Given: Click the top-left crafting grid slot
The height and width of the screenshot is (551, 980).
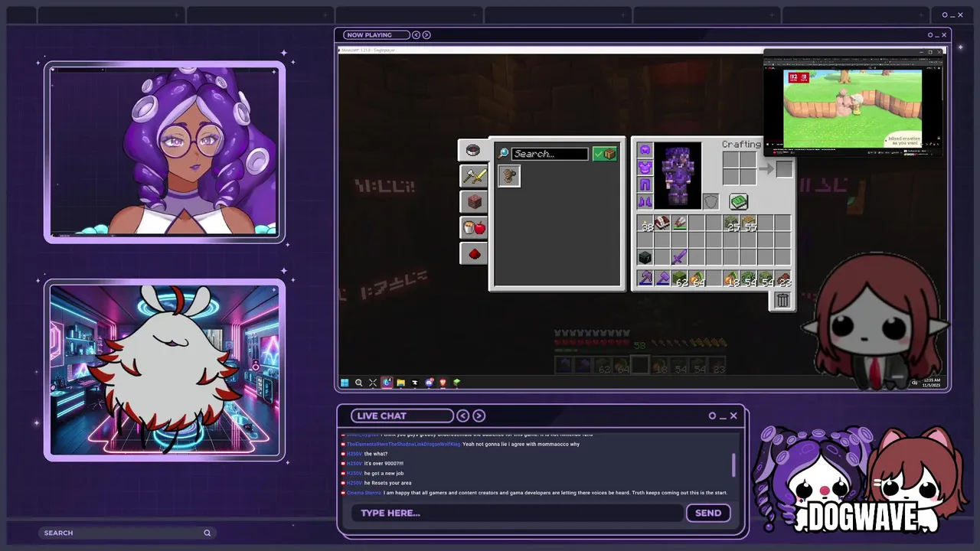Looking at the screenshot, I should (x=730, y=159).
